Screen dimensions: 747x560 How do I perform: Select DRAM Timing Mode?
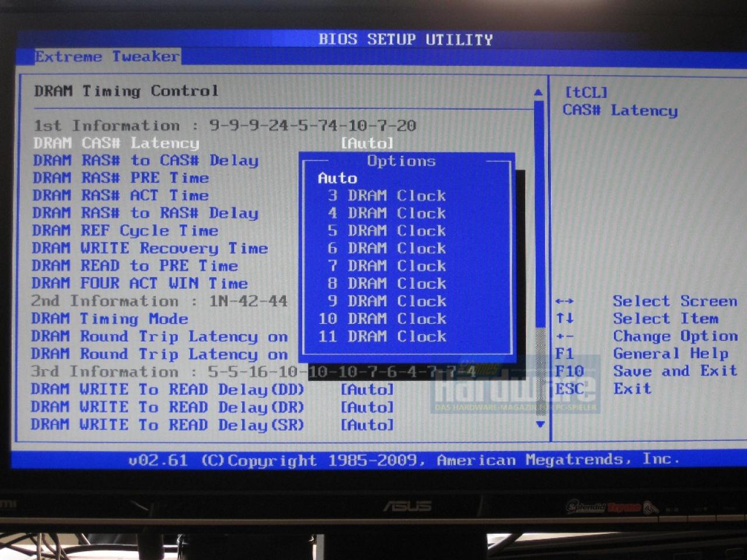click(110, 318)
